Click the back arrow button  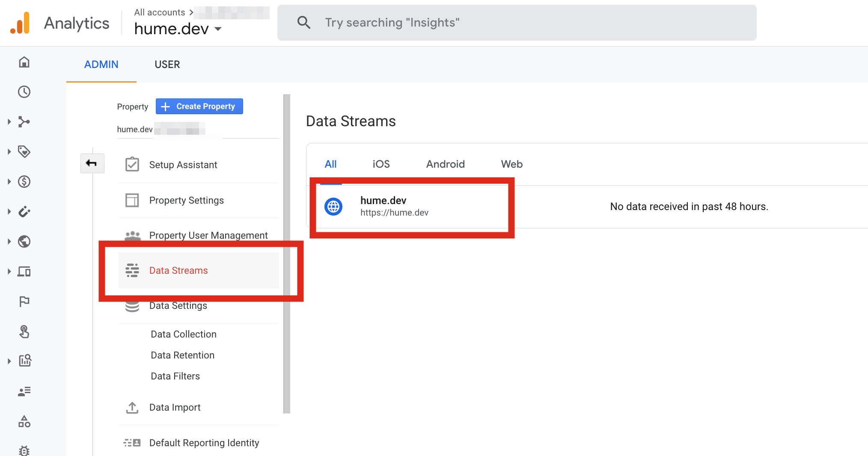92,163
